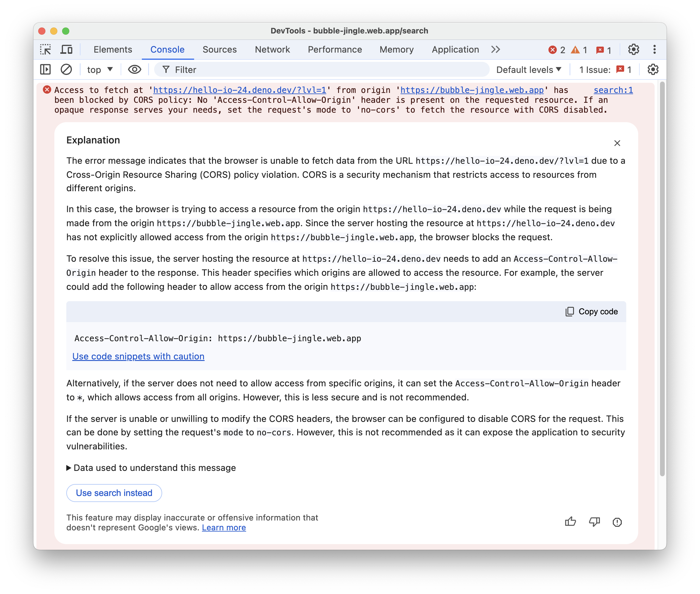Click the Console tab in DevTools
The image size is (700, 594).
(167, 50)
